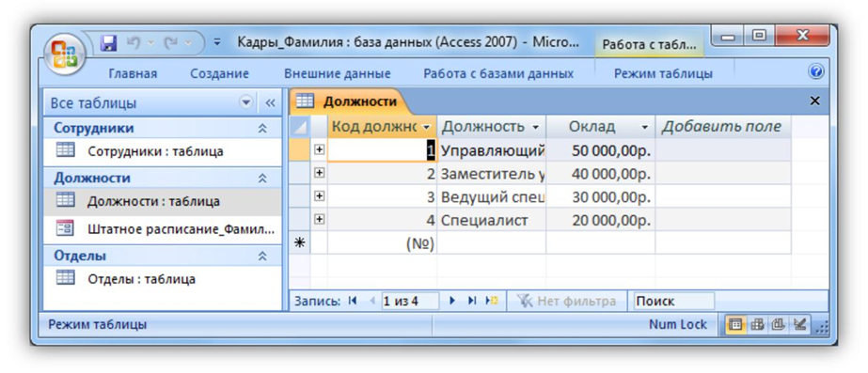This screenshot has height=373, width=868.
Task: Switch to PivotTable view status bar icon
Action: click(757, 325)
